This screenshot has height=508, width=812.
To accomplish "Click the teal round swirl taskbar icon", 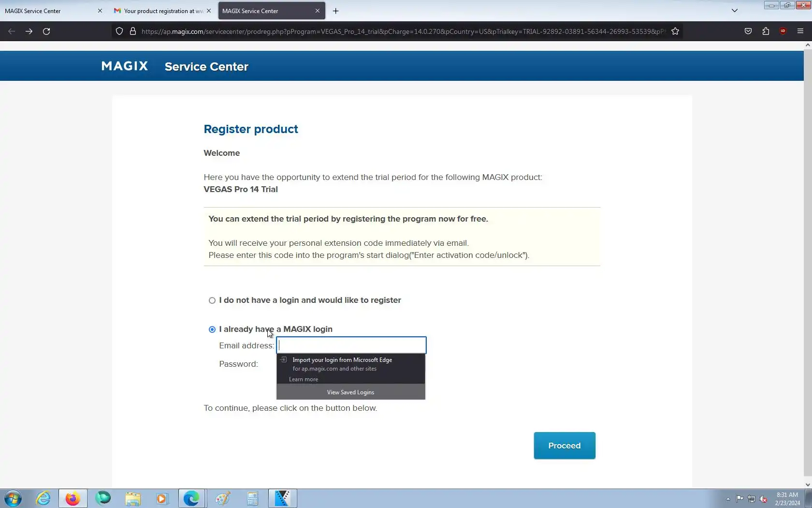I will (103, 498).
